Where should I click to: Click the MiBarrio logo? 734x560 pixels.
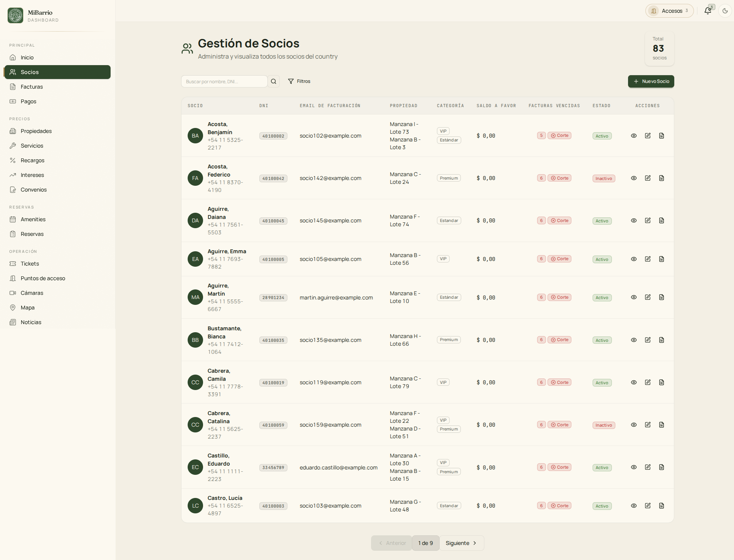click(15, 15)
